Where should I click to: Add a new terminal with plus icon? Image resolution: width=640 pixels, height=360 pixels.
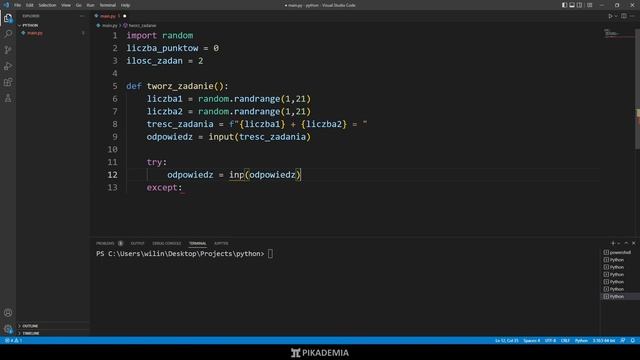point(613,243)
